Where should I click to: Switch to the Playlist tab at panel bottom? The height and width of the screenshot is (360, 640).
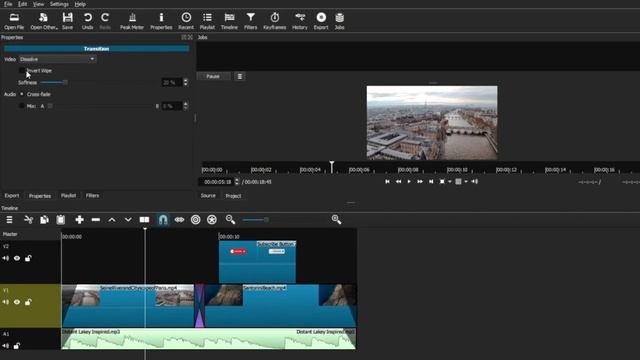tap(69, 196)
